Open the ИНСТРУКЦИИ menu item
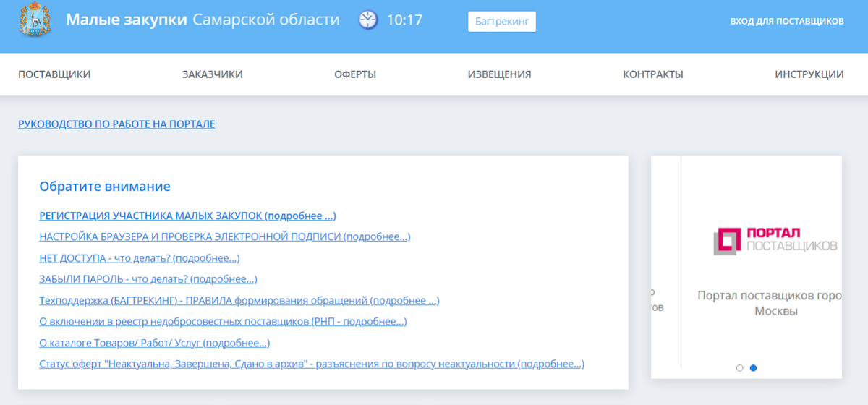 pos(809,74)
